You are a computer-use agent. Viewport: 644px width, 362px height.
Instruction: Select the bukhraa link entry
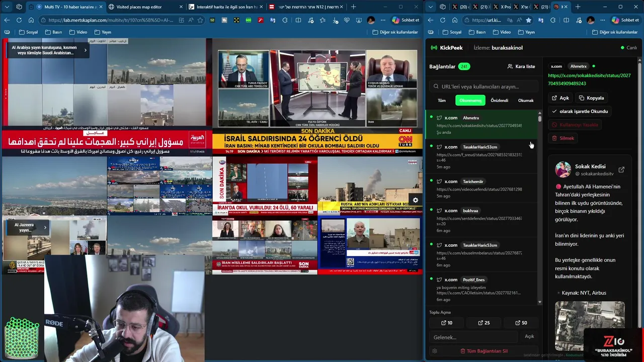481,220
